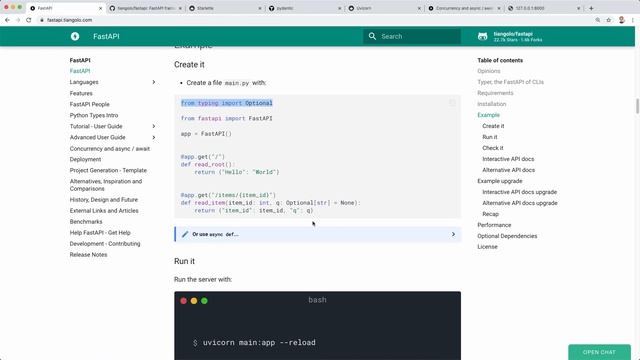Focus the Search input field
640x360 pixels.
(412, 36)
